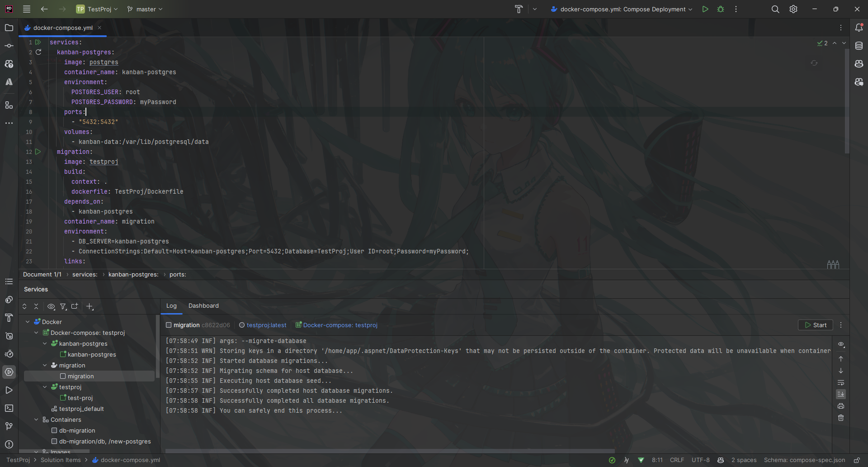The width and height of the screenshot is (868, 467).
Task: Click the postgres image reference
Action: tap(104, 62)
